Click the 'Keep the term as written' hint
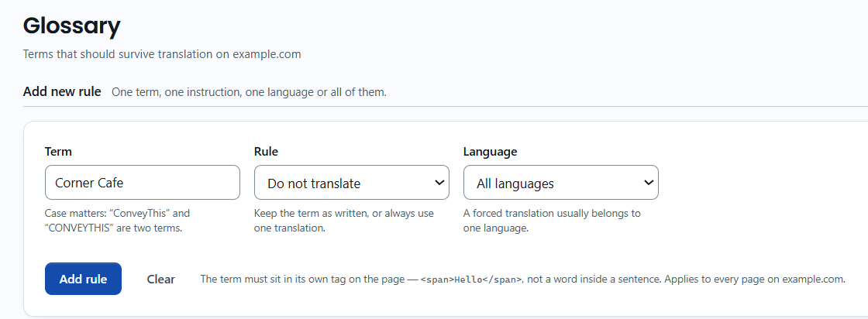868x319 pixels. click(x=344, y=220)
